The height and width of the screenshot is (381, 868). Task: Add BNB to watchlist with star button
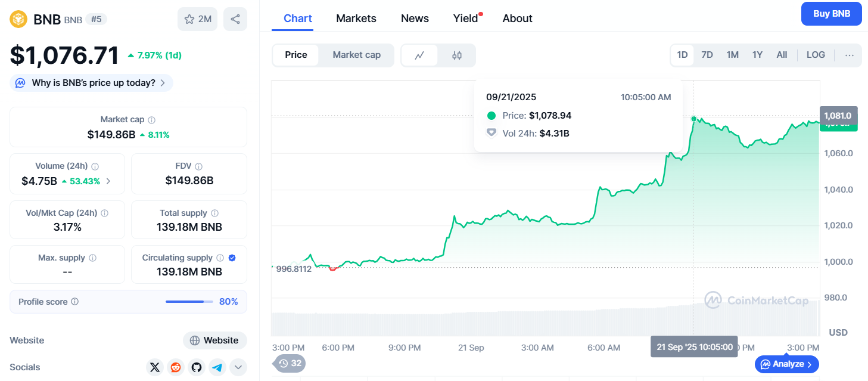(x=198, y=19)
